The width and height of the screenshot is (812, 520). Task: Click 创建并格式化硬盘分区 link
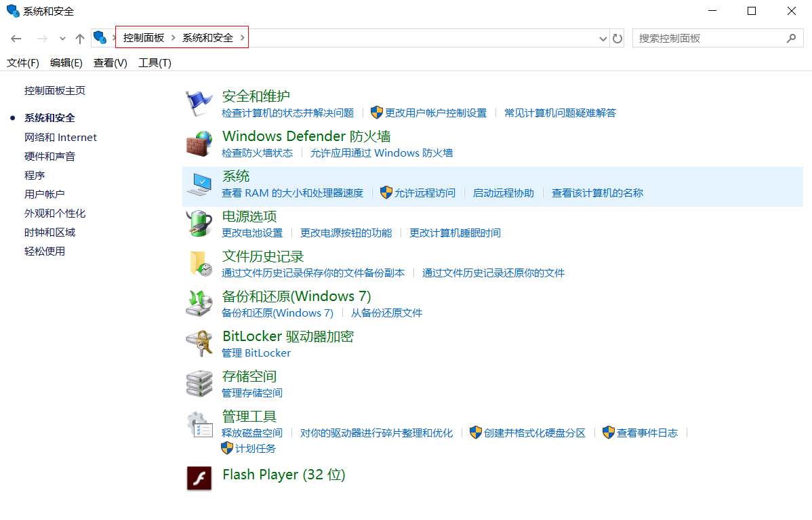534,433
